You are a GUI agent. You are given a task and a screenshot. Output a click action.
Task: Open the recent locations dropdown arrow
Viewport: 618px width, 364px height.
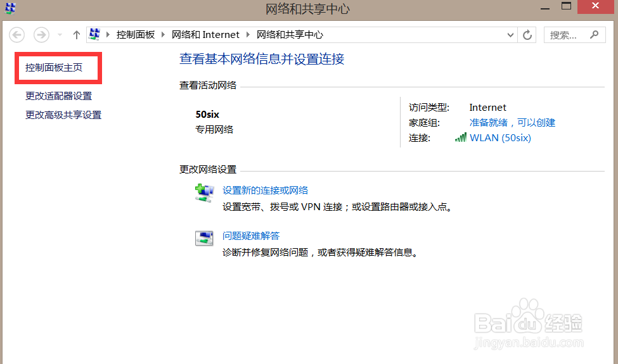pos(60,35)
